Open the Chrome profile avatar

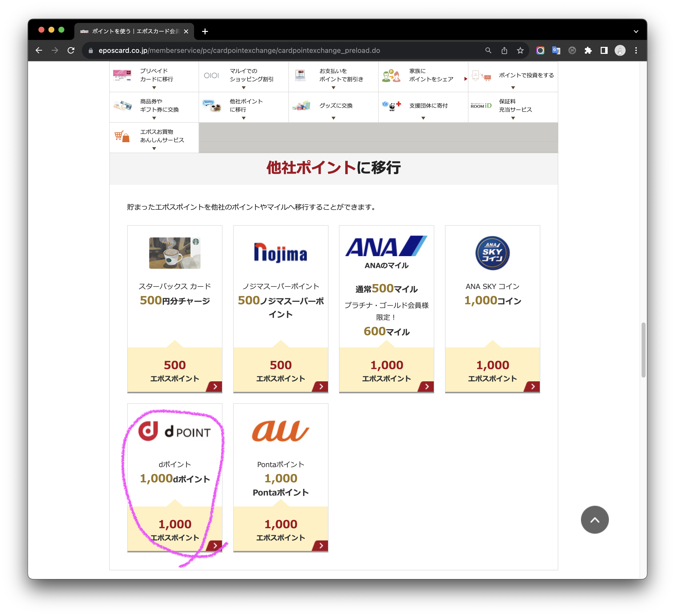point(620,51)
